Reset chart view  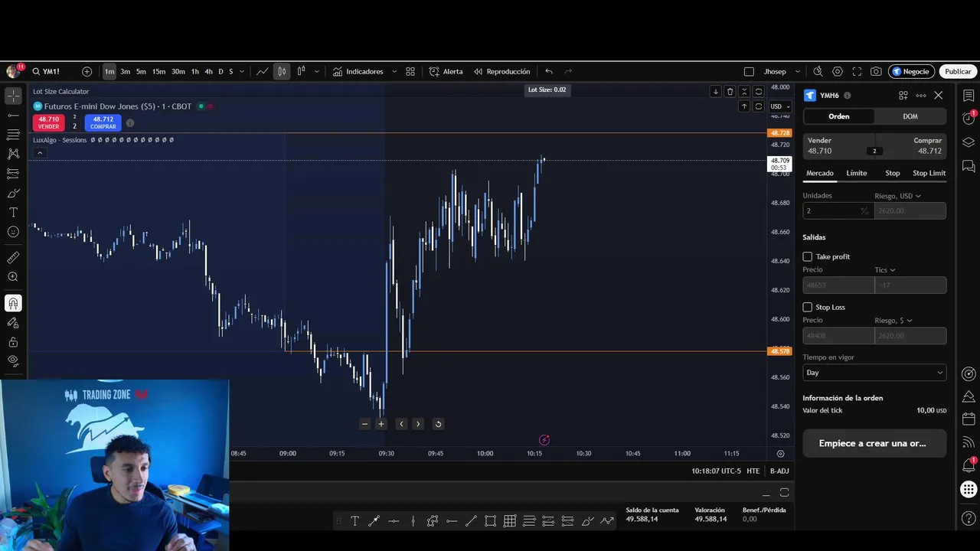(x=438, y=424)
